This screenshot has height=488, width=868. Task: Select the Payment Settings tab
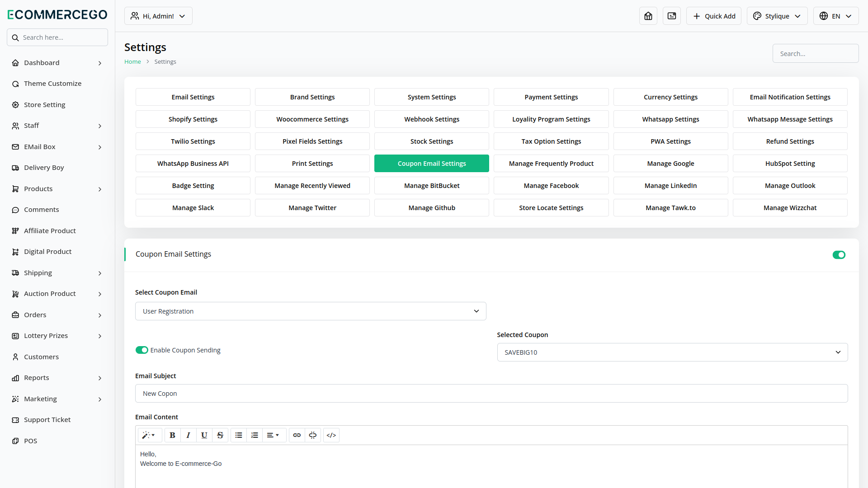551,97
